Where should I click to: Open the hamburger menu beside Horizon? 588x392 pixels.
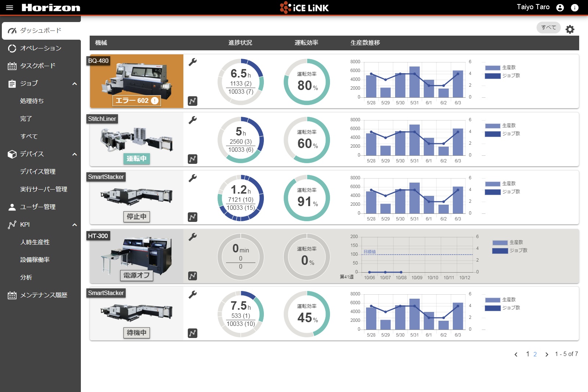(10, 8)
